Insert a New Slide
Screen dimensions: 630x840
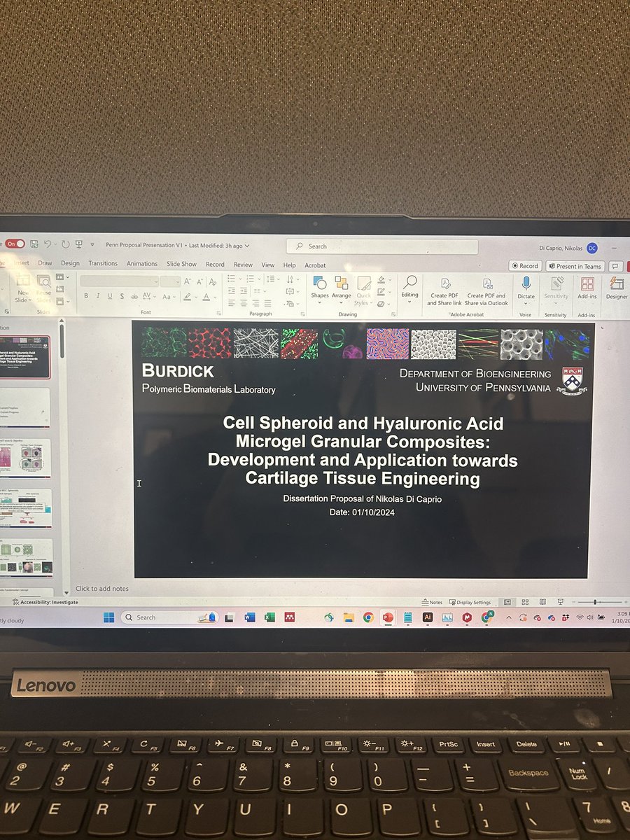(x=23, y=288)
